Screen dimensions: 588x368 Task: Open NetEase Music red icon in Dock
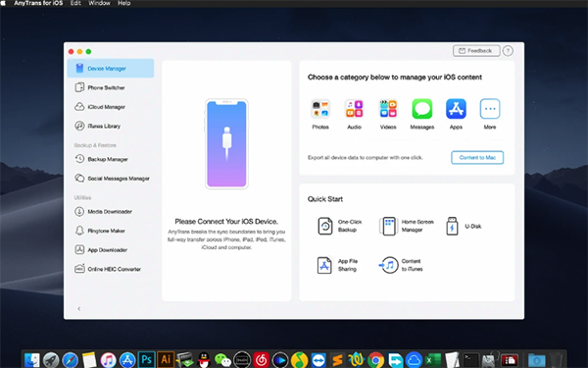tap(261, 360)
